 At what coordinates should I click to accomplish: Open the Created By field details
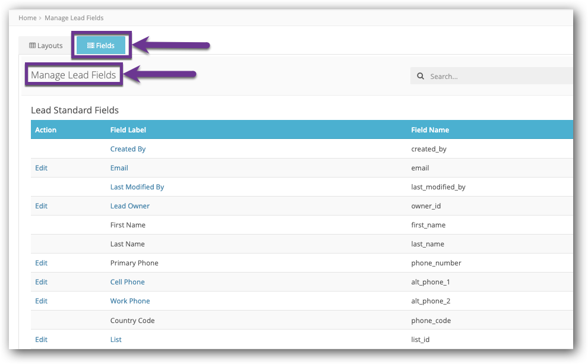[128, 148]
